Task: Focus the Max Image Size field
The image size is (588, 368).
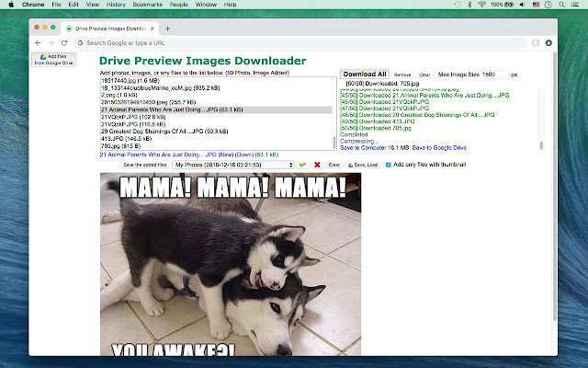Action: tap(495, 75)
